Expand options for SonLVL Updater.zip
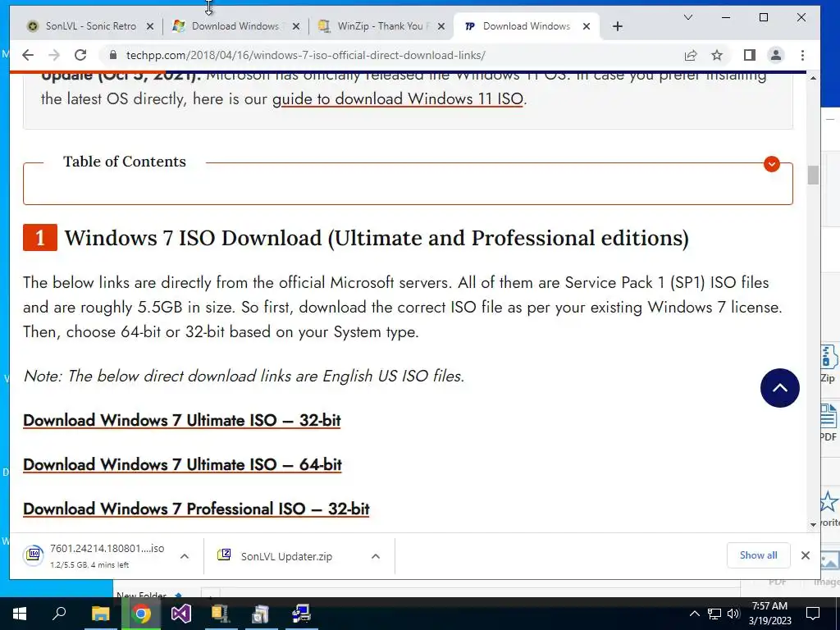840x630 pixels. click(376, 556)
